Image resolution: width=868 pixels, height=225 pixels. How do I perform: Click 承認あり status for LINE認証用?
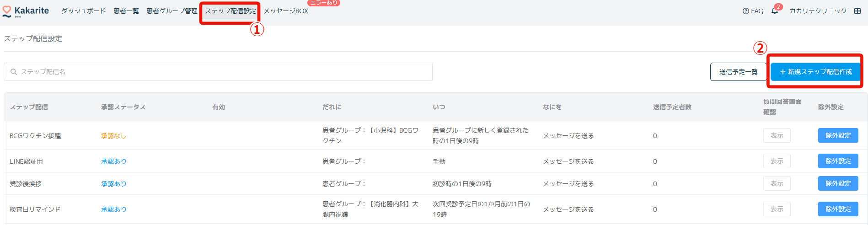coord(113,161)
